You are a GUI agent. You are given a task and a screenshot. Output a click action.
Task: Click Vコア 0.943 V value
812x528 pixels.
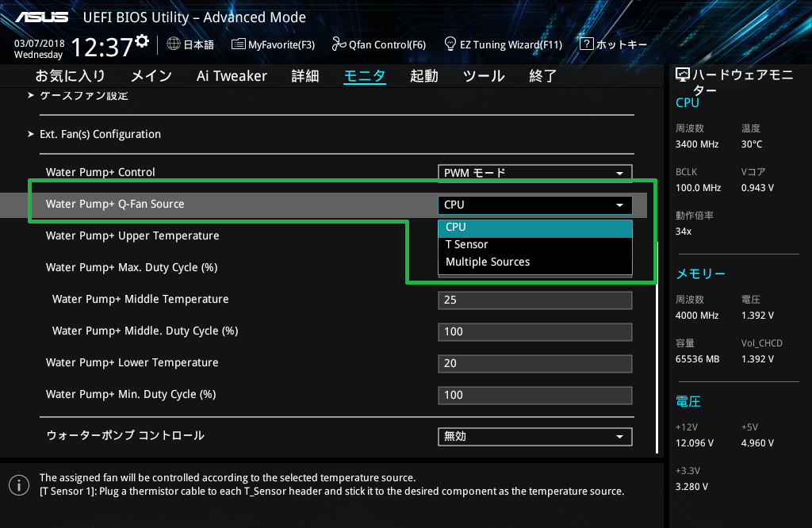pyautogui.click(x=757, y=188)
